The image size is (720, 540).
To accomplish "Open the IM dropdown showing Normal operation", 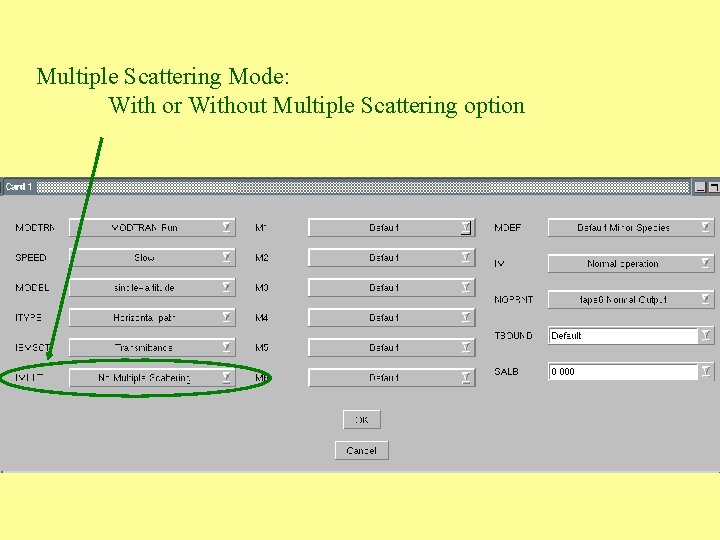I will point(631,264).
